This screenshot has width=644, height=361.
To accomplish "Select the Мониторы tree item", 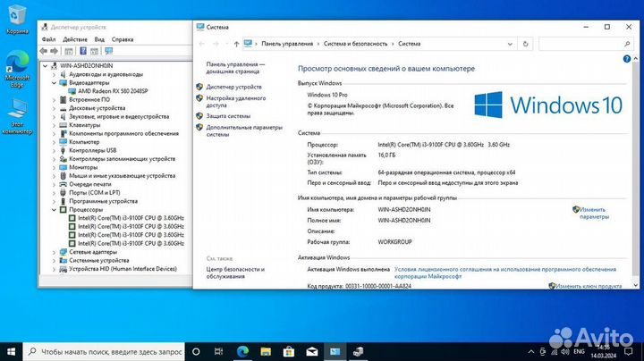I will 83,167.
